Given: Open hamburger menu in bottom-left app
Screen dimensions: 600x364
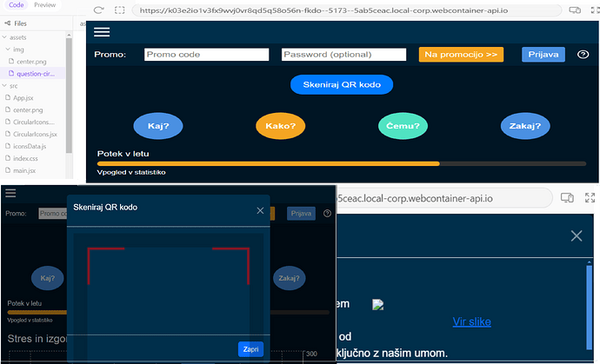Looking at the screenshot, I should pyautogui.click(x=10, y=193).
